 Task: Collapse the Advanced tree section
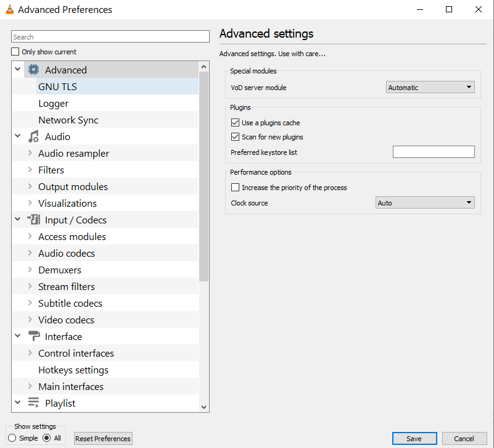(18, 69)
